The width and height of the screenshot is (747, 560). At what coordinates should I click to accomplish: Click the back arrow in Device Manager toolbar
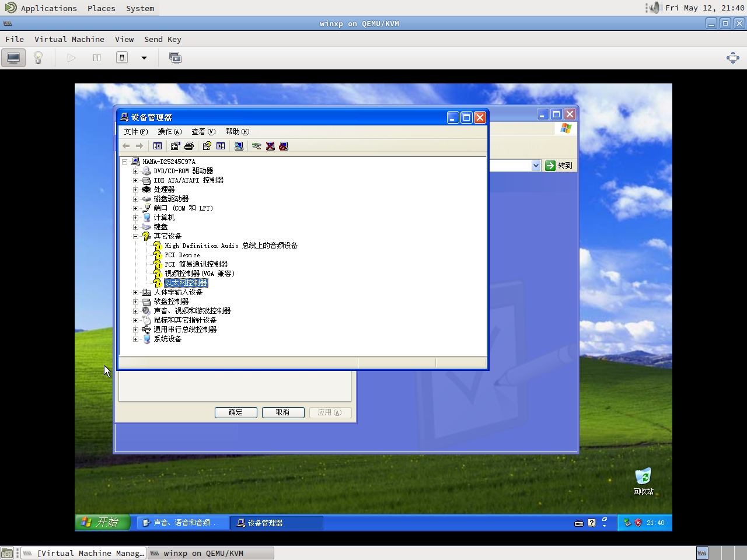(126, 146)
